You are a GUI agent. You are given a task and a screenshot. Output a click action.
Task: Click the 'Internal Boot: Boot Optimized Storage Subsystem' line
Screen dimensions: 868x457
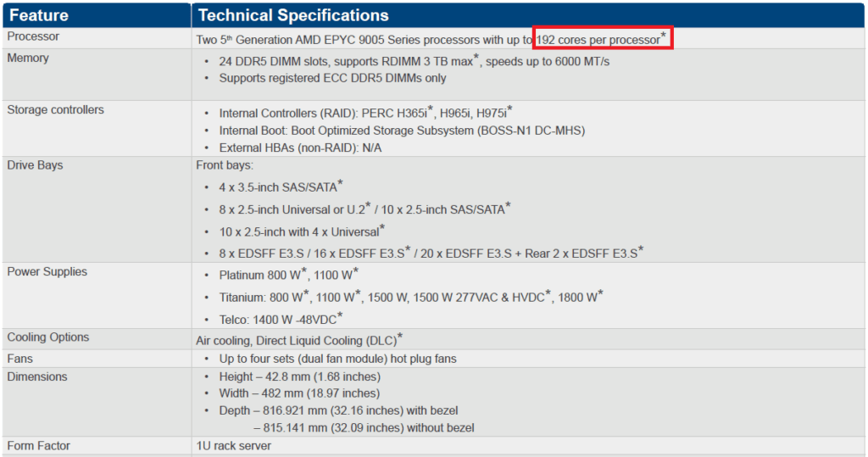tap(402, 131)
